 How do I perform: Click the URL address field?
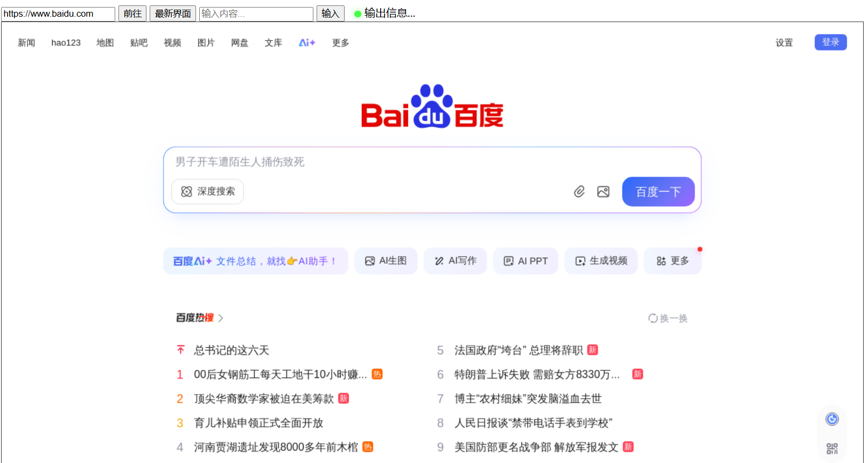click(x=58, y=13)
